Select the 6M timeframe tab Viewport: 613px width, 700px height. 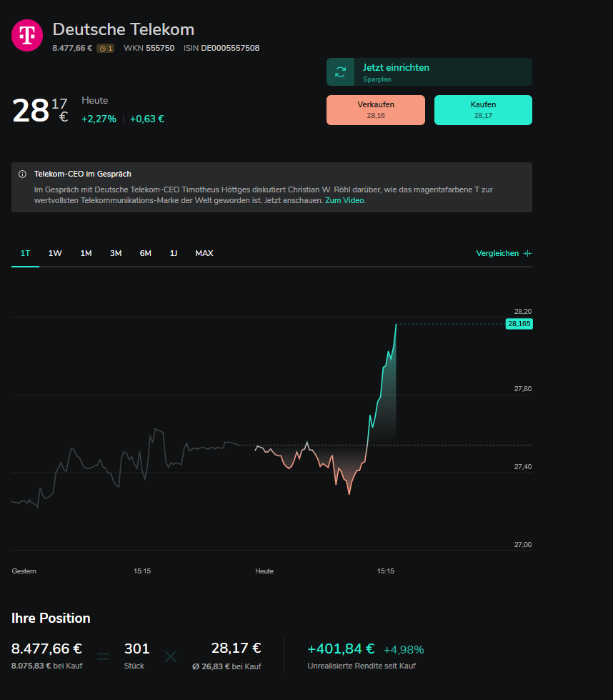(x=146, y=253)
